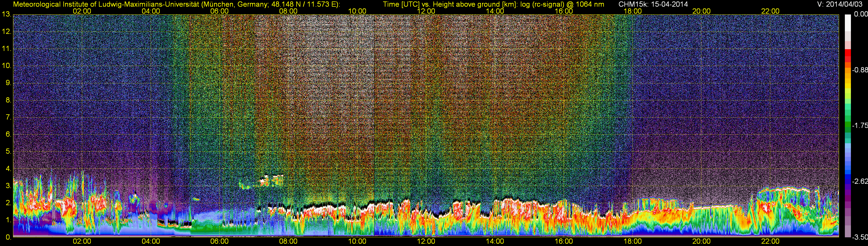This screenshot has width=868, height=246.
Task: Click the 12. km height axis label
Action: pos(7,32)
